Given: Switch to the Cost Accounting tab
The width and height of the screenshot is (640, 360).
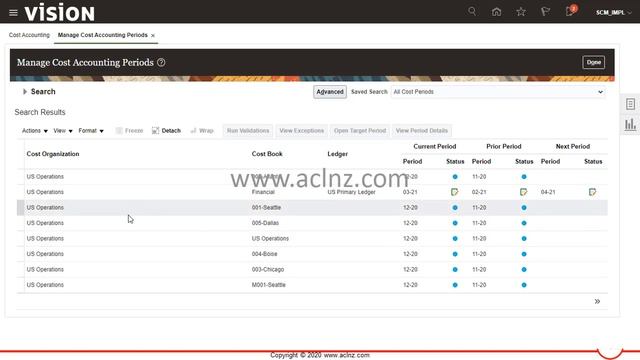Looking at the screenshot, I should click(29, 35).
